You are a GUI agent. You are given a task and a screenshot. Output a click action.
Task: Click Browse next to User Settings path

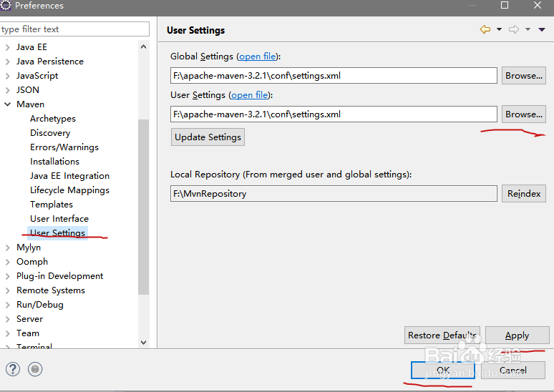click(523, 114)
